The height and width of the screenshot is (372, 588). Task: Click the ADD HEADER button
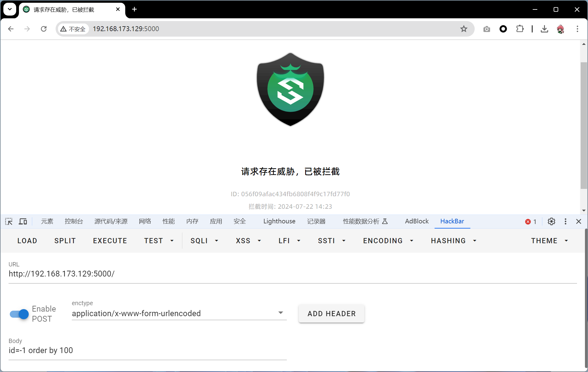coord(331,314)
